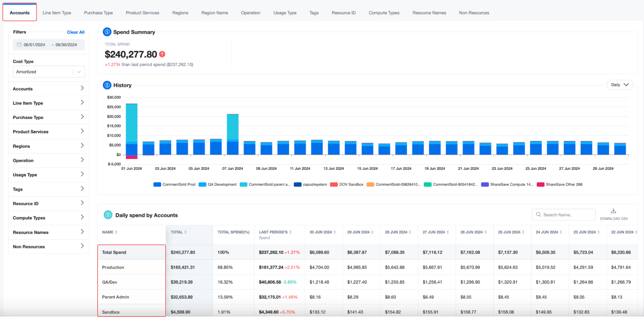Click the Spend Summary dollar icon
This screenshot has height=317, width=644.
click(x=107, y=32)
